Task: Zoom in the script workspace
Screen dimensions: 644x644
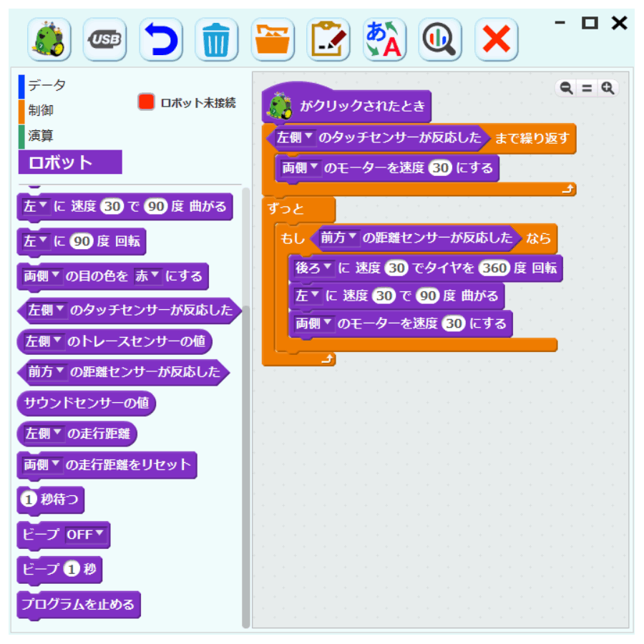Action: coord(608,88)
